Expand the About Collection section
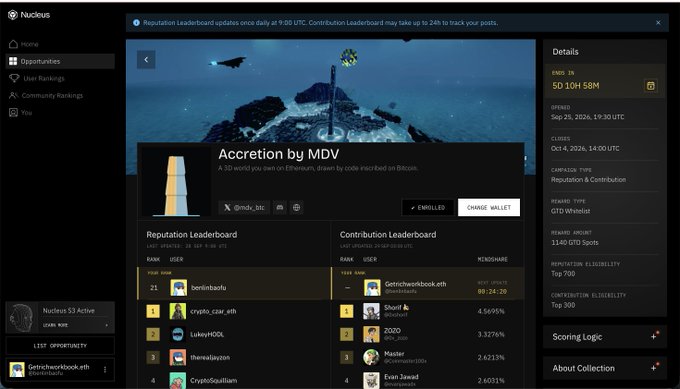The image size is (680, 389). click(x=605, y=368)
